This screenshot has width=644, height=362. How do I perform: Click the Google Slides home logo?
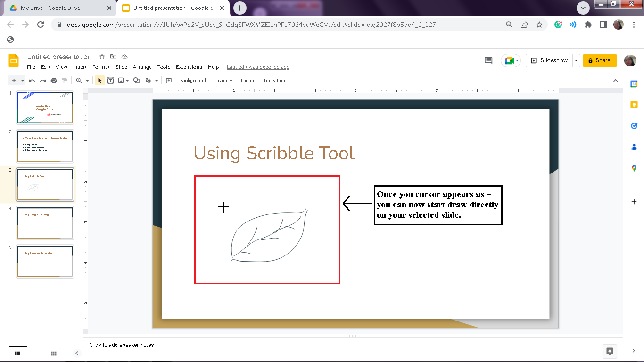[14, 60]
